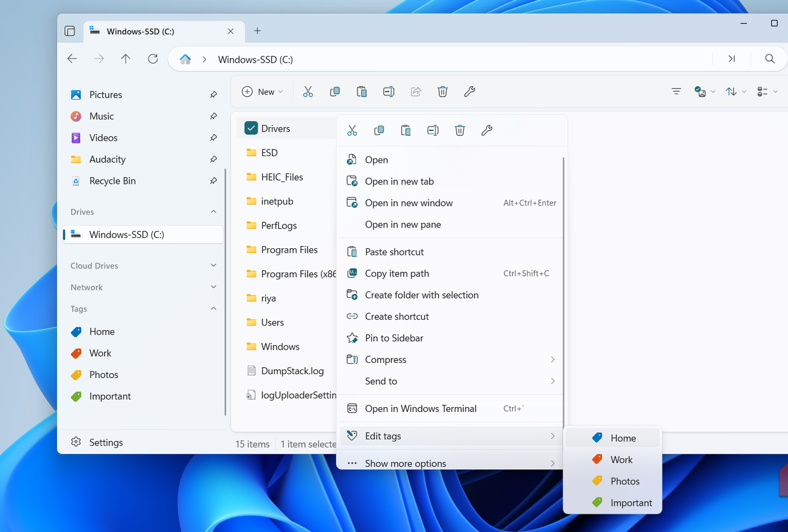This screenshot has height=532, width=788.
Task: Open folder properties via the wrench icon
Action: (469, 91)
